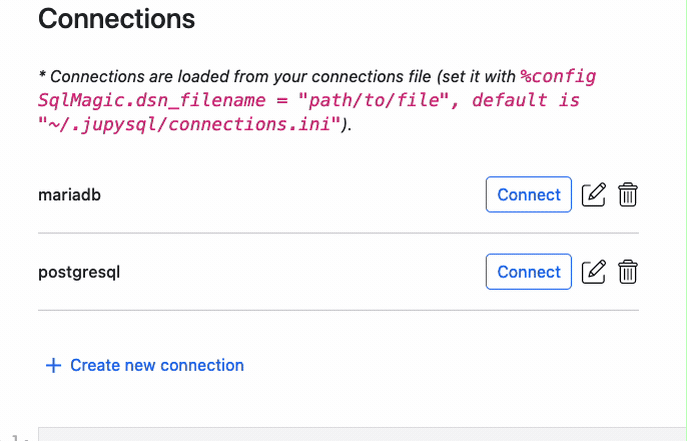687x441 pixels.
Task: Click the Connections heading
Action: click(116, 18)
